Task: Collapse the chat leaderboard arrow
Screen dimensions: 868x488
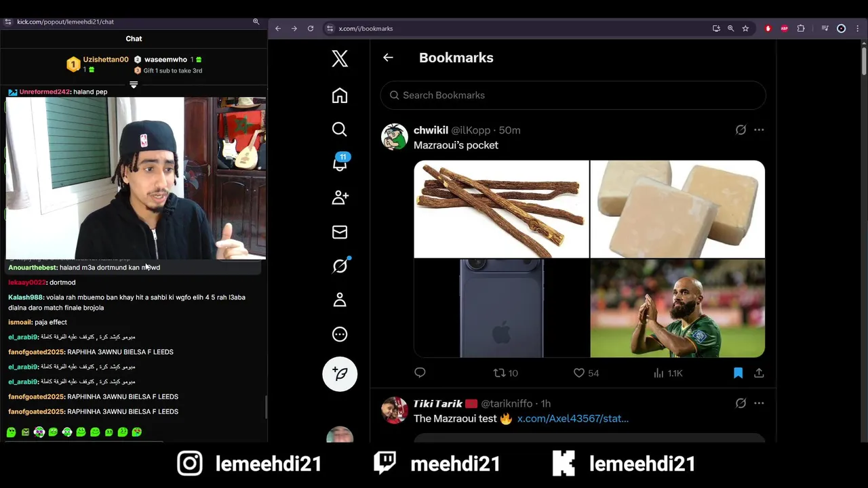Action: 134,85
